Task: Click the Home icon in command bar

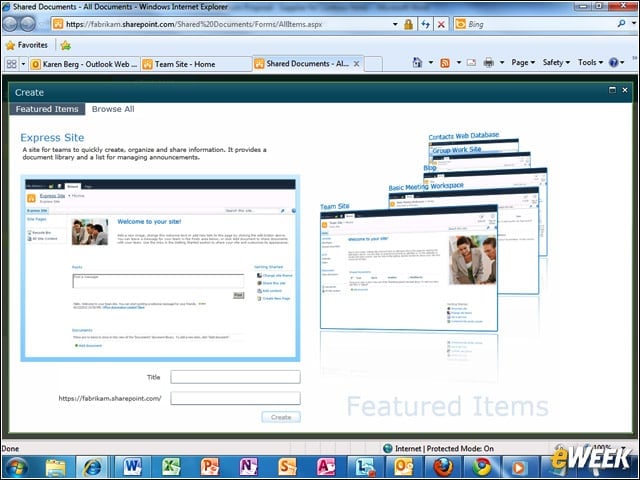Action: 417,62
